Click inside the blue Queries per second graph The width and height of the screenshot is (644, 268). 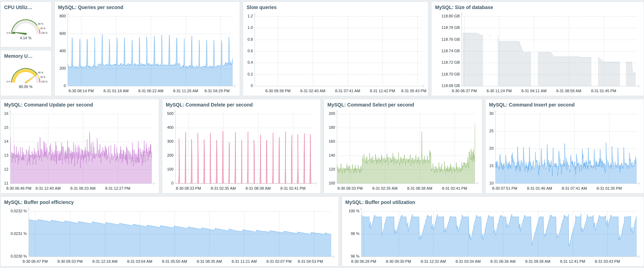(150, 77)
